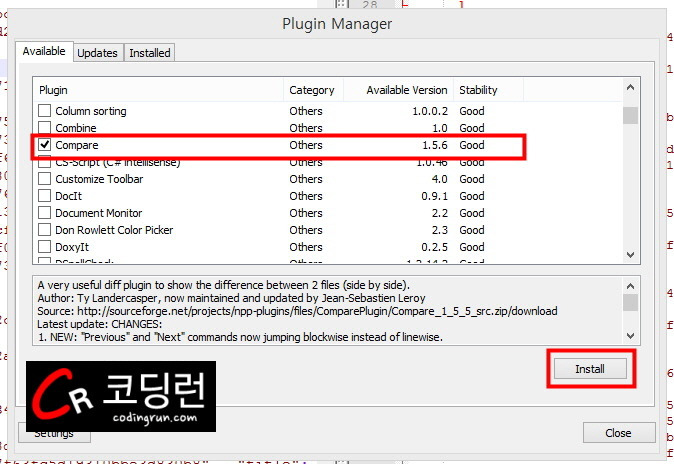
Task: Click version 0.9.1 in DocIt row
Action: click(434, 196)
